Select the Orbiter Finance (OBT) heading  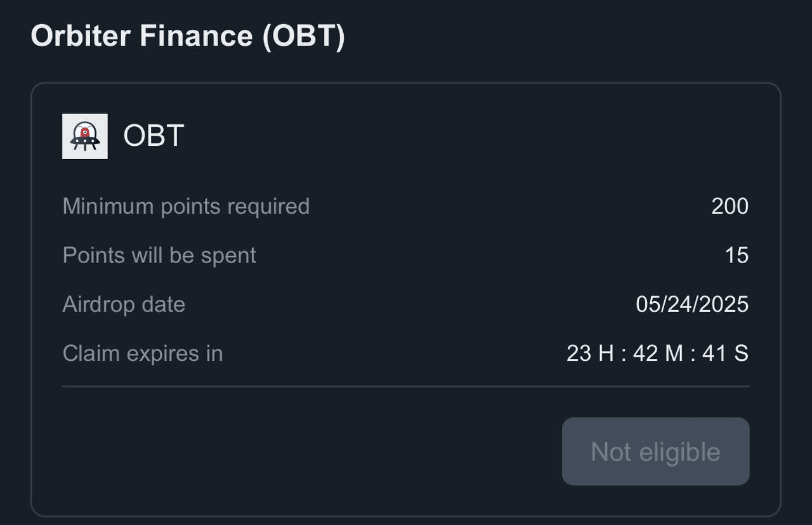188,36
